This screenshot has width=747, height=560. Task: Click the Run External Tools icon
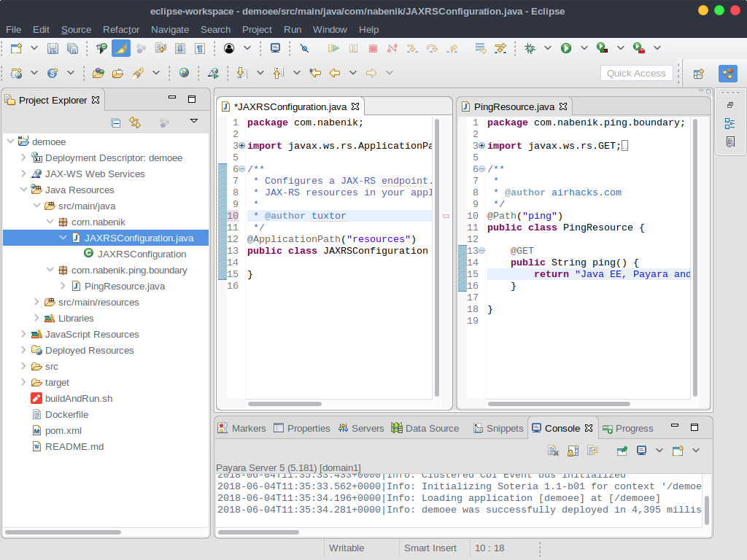click(639, 48)
